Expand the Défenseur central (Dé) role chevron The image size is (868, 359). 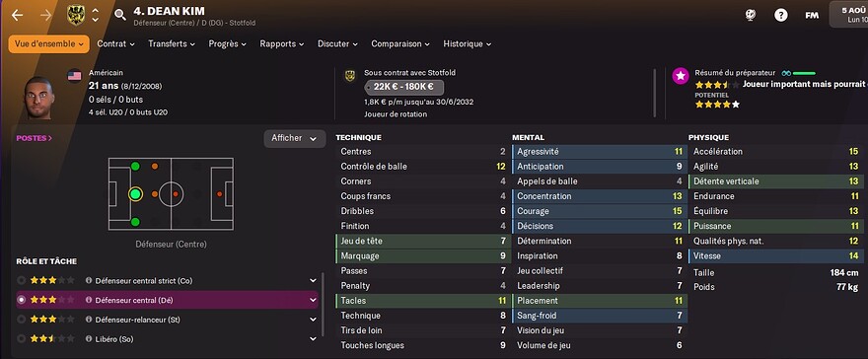313,300
